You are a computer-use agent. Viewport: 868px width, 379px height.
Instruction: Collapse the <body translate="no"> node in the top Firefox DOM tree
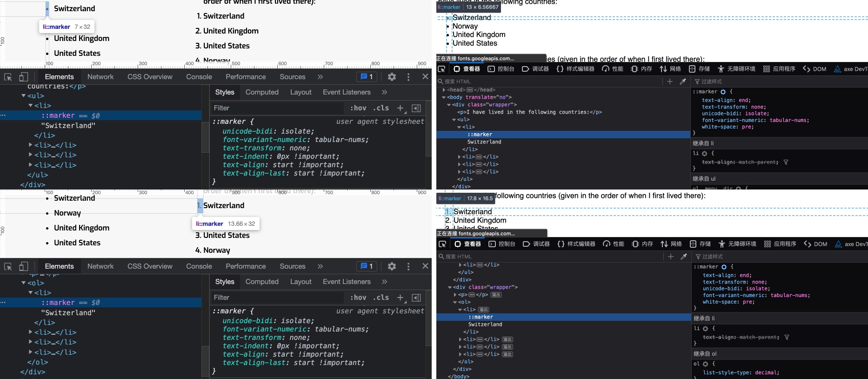coord(444,97)
